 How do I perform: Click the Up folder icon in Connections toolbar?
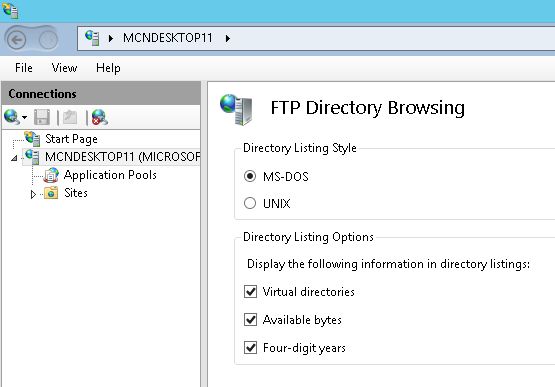70,117
